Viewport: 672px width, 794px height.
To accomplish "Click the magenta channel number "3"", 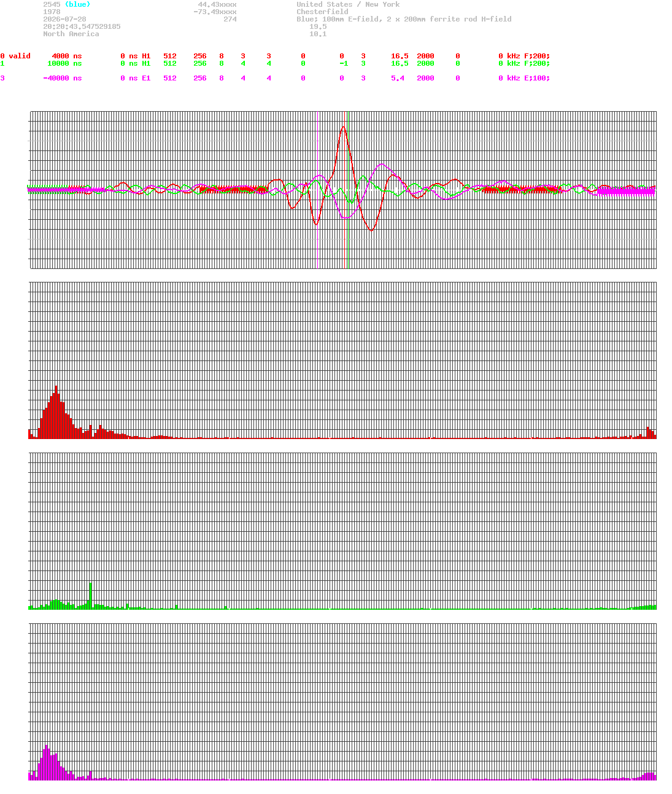I will coord(2,78).
